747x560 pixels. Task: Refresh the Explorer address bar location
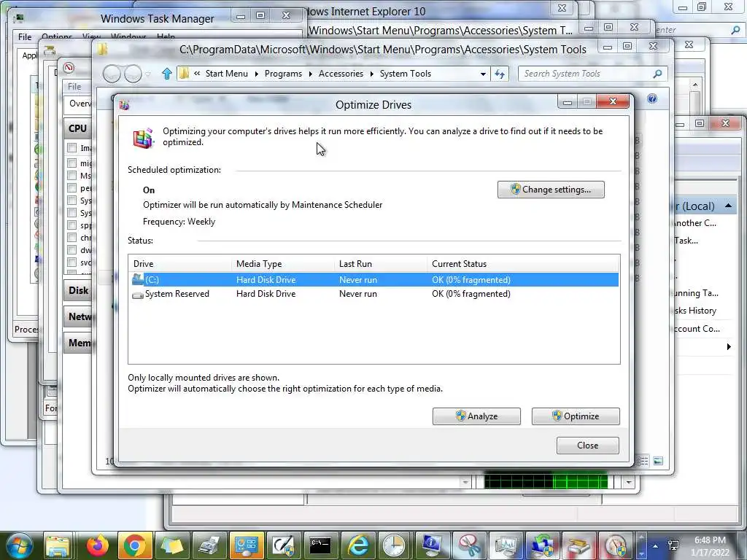pos(499,74)
